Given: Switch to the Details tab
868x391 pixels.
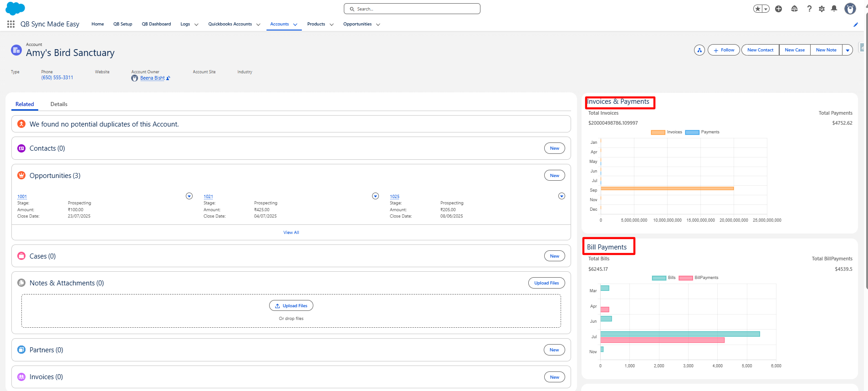Looking at the screenshot, I should (59, 104).
